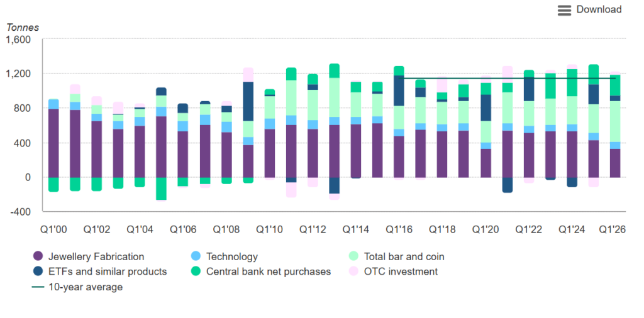Toggle Technology series light-blue legend dot
Image resolution: width=644 pixels, height=318 pixels.
[196, 257]
